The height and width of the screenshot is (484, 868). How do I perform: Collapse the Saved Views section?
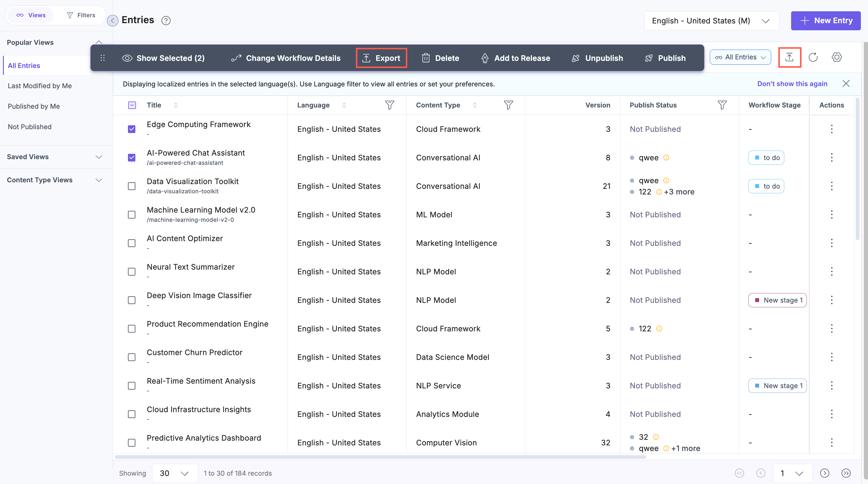pos(99,157)
